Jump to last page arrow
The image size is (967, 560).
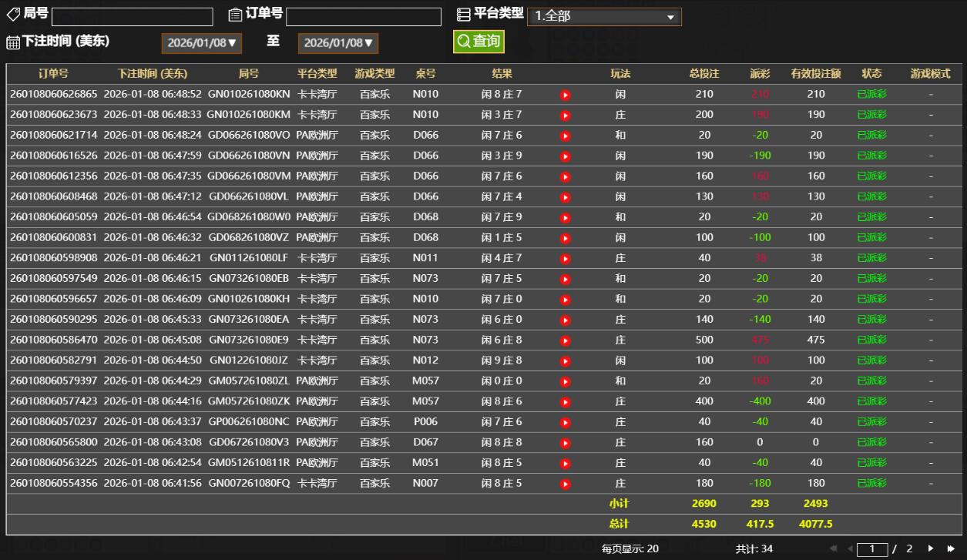pos(951,548)
